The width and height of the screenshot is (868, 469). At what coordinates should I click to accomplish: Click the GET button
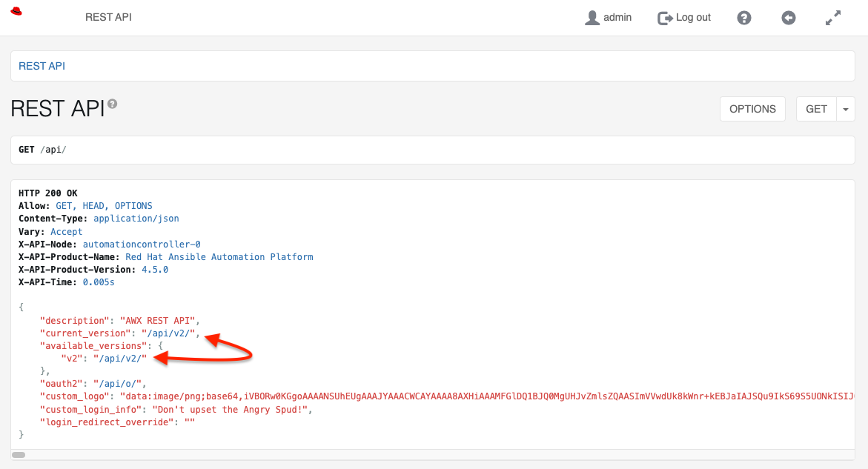[x=816, y=109]
